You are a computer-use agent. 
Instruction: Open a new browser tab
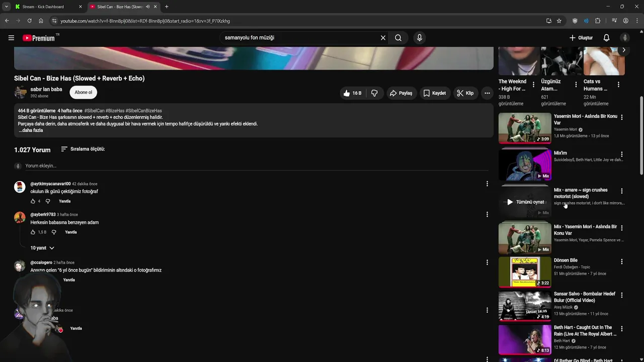167,7
